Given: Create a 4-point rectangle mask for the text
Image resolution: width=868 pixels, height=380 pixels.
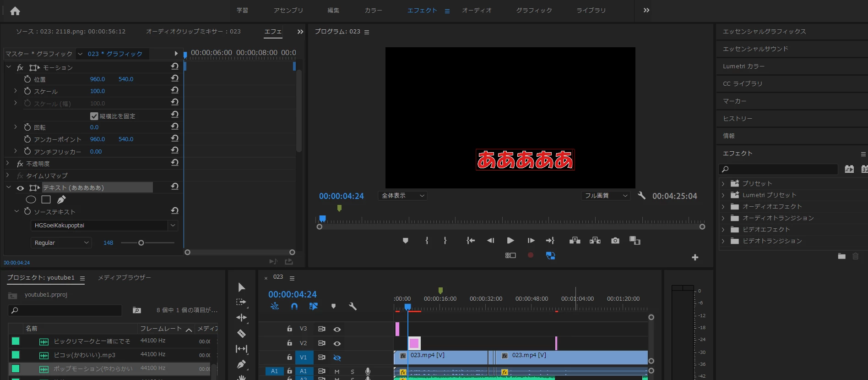Looking at the screenshot, I should (46, 199).
